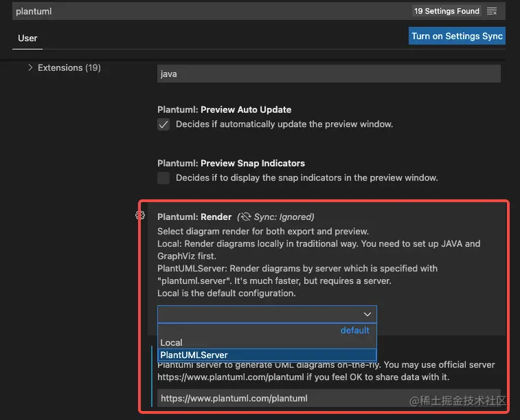Click the Plantuml: Render setting title
Viewport: 520px width, 420px height.
194,217
